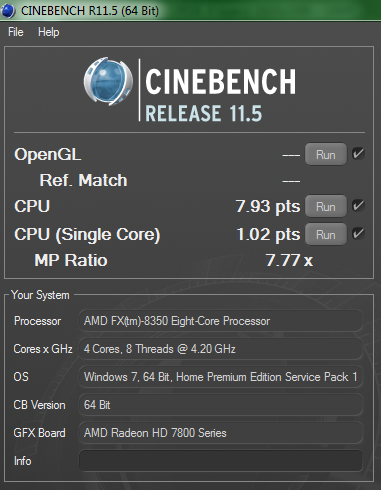Viewport: 381px width, 490px height.
Task: Click the CINEBENCH Release 11.5 title text
Action: coord(220,95)
